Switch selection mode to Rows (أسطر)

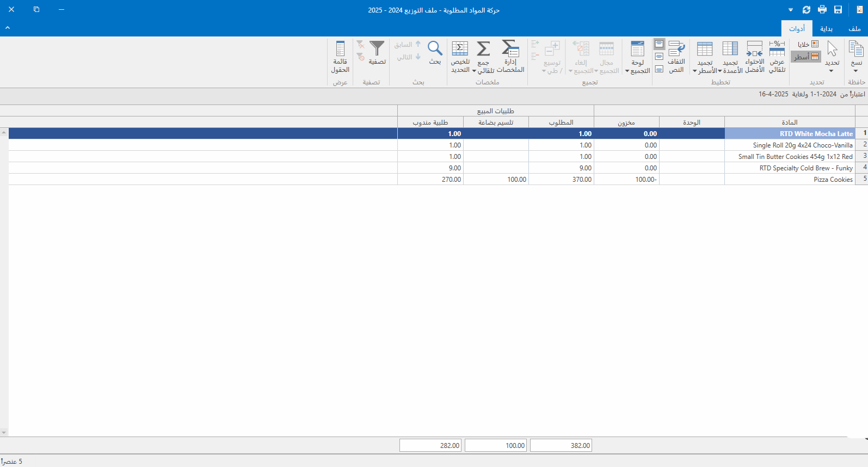pyautogui.click(x=807, y=57)
